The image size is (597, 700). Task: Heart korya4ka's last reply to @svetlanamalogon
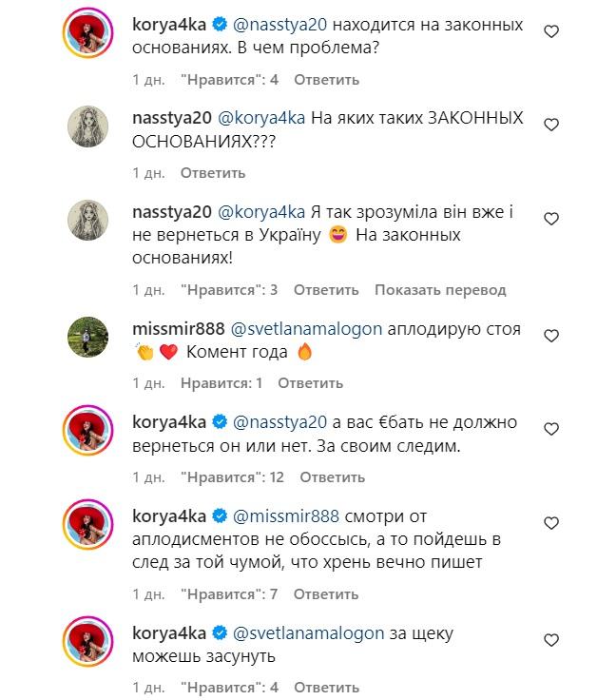point(551,640)
